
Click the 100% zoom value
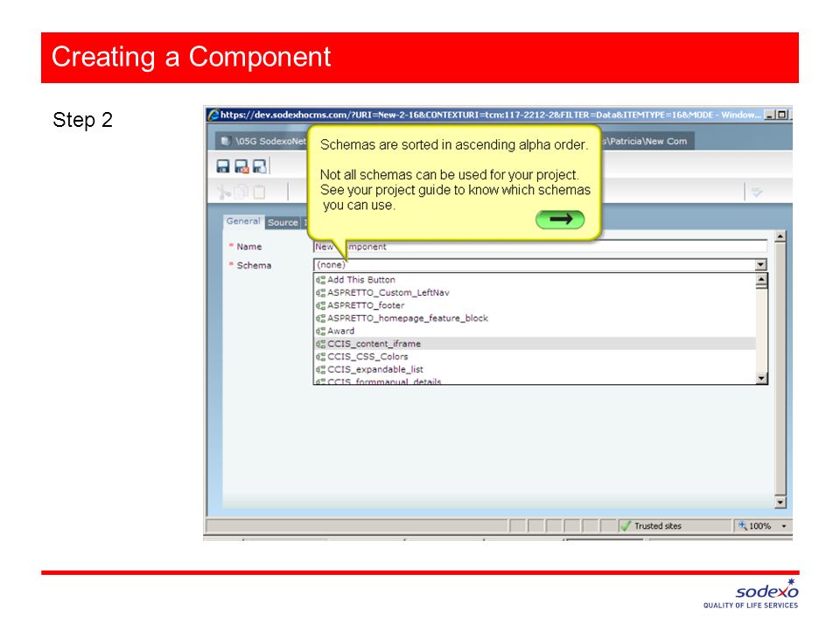click(759, 526)
